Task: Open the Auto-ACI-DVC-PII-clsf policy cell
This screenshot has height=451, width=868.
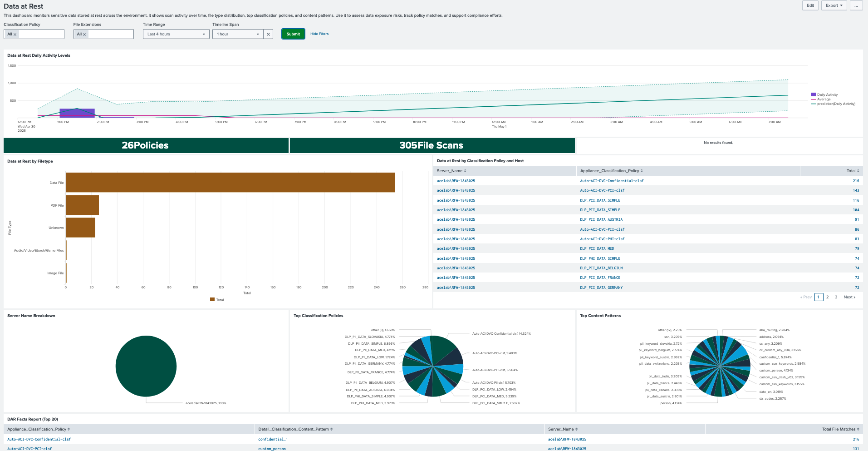Action: [x=602, y=229]
